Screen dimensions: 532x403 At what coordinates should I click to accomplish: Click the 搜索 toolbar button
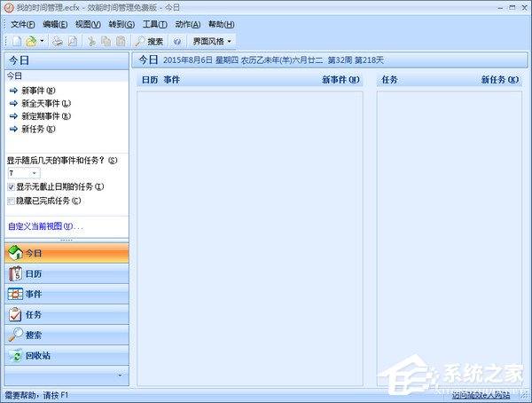149,42
